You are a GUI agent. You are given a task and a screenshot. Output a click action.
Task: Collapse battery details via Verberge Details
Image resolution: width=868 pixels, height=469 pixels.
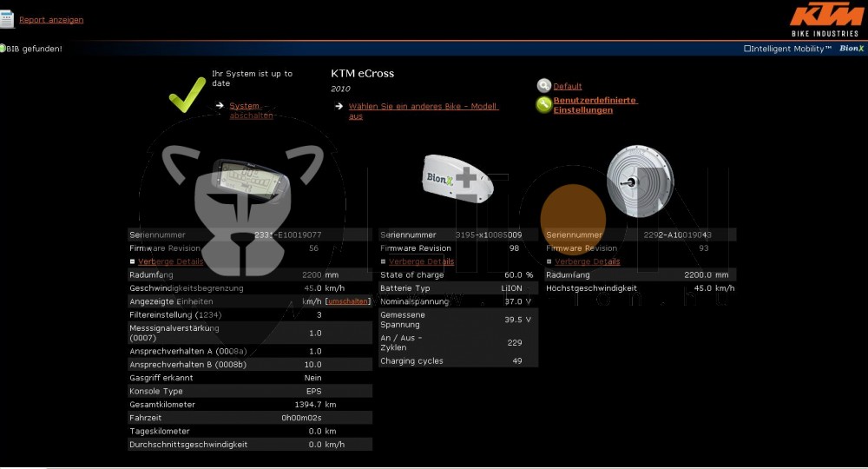click(421, 261)
